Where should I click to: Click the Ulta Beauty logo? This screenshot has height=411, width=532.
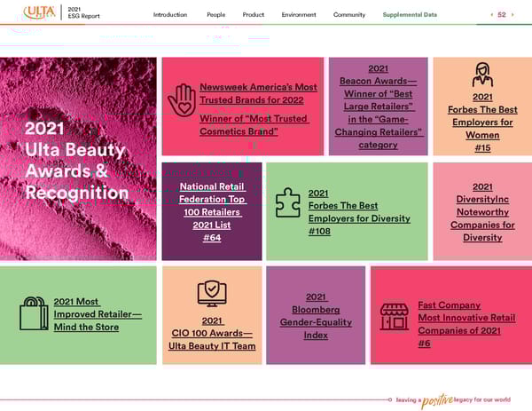(x=41, y=14)
